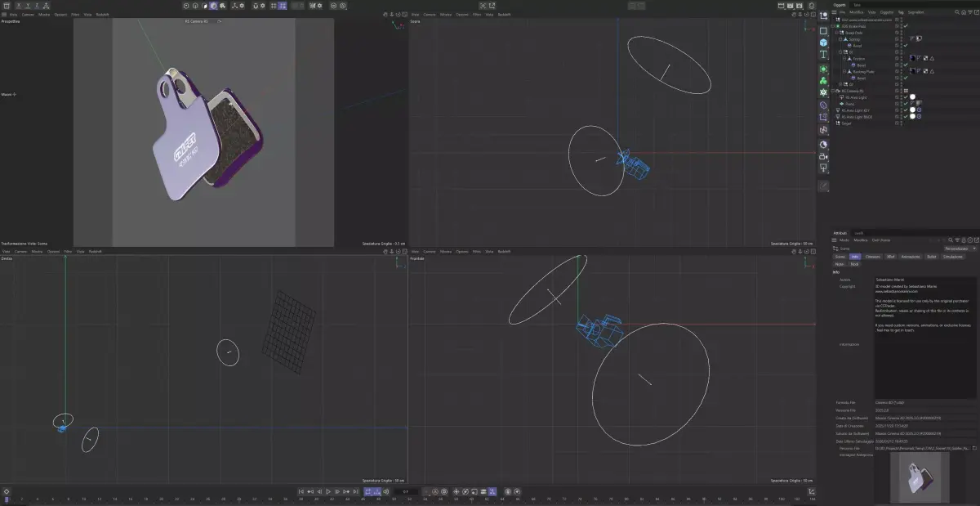The height and width of the screenshot is (506, 980).
Task: Toggle the RS Area Light BACK enable checkmark
Action: tap(906, 116)
